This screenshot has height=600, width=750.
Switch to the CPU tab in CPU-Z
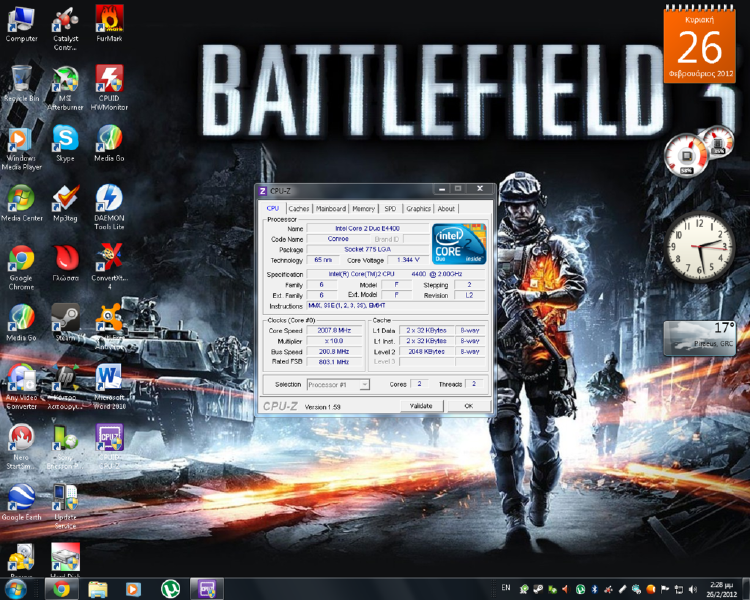(x=273, y=208)
